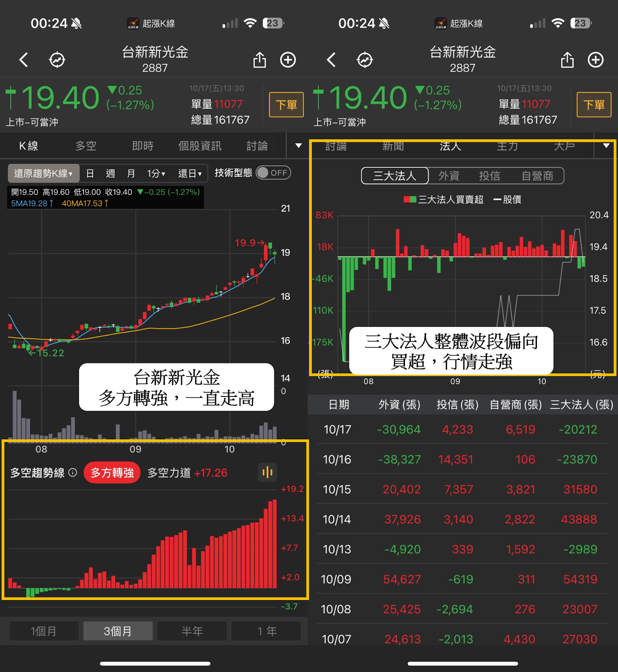Screen dimensions: 618x672
Task: Select 法人 tab on right screen
Action: point(450,146)
